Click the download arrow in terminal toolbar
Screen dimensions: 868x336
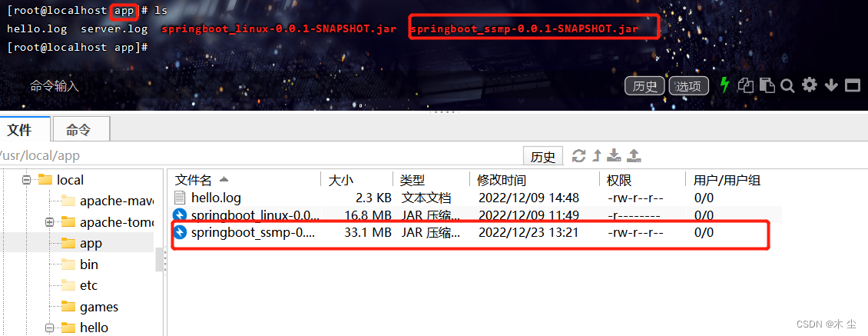click(831, 85)
